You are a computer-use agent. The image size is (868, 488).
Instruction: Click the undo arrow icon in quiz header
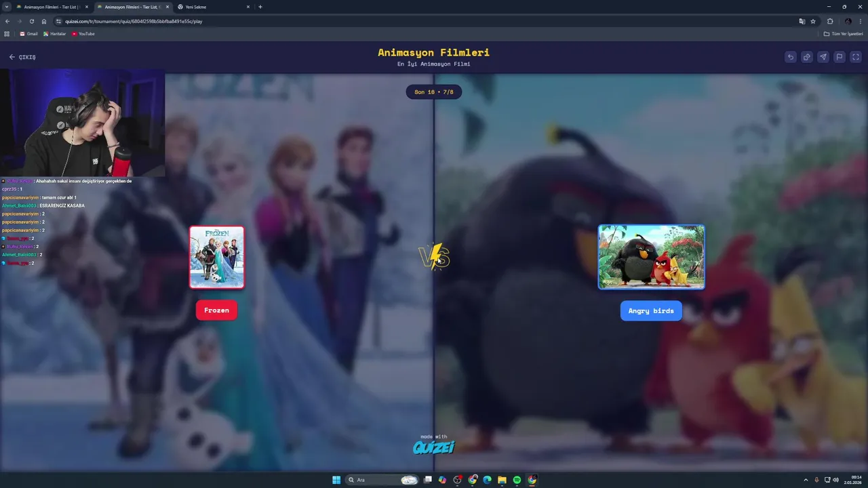pyautogui.click(x=790, y=57)
